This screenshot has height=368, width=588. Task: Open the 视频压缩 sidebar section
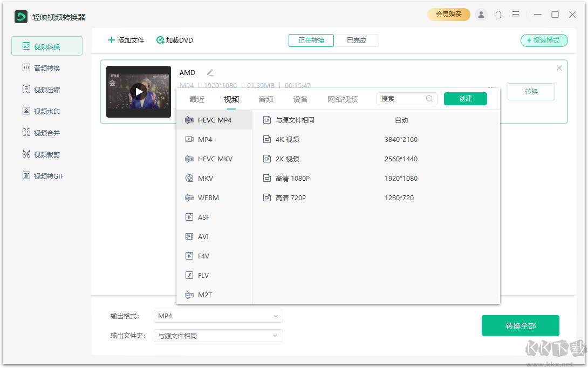pos(47,90)
